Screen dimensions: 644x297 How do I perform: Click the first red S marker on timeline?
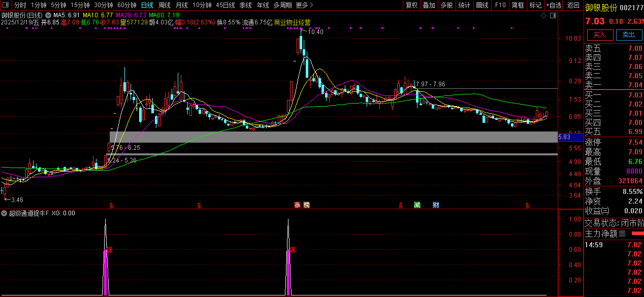click(111, 206)
